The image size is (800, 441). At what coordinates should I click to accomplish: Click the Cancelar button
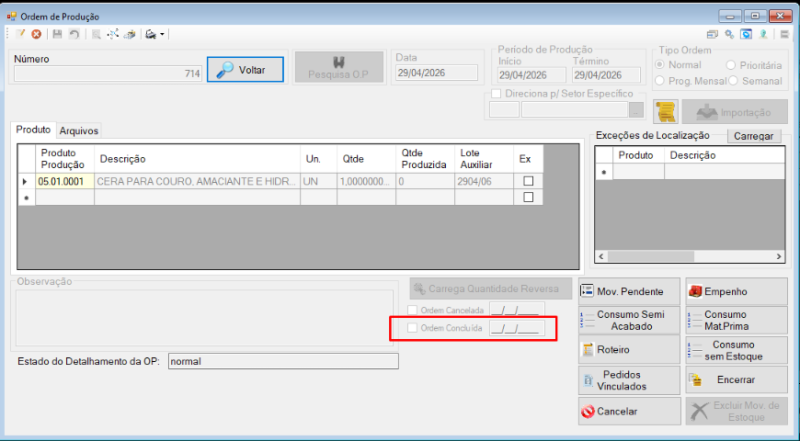point(629,411)
